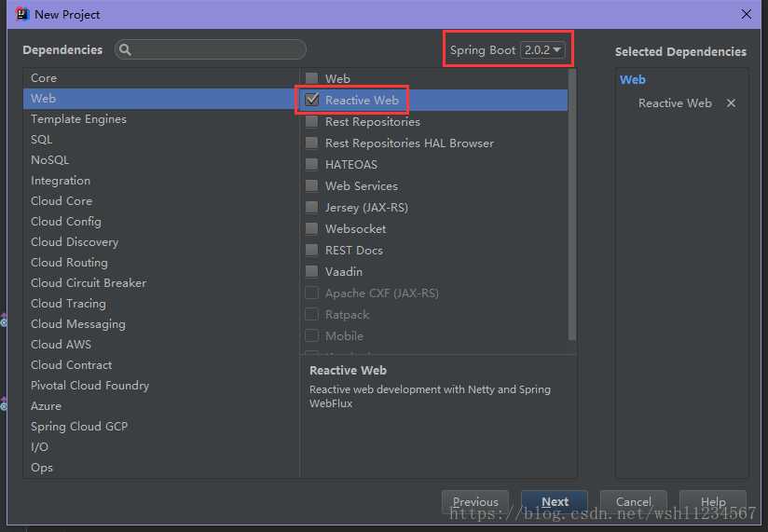Focus the Dependencies search field
The image size is (768, 532).
(211, 49)
